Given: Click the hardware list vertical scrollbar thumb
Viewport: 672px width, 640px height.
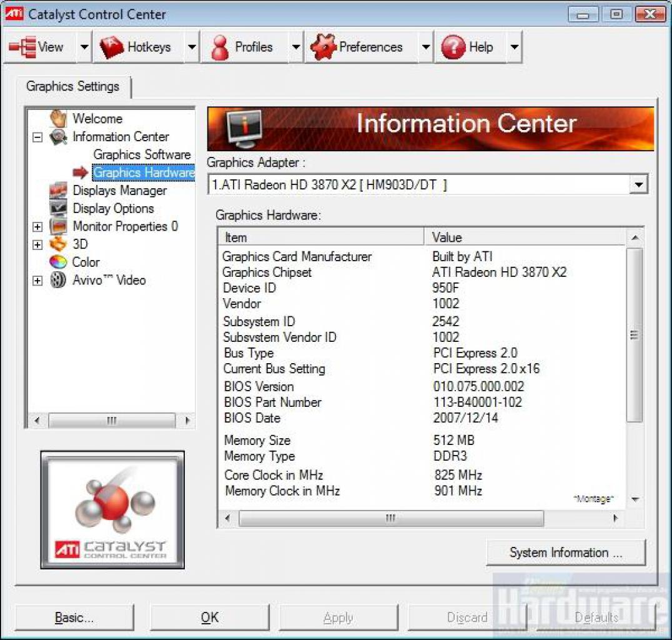Looking at the screenshot, I should 635,335.
